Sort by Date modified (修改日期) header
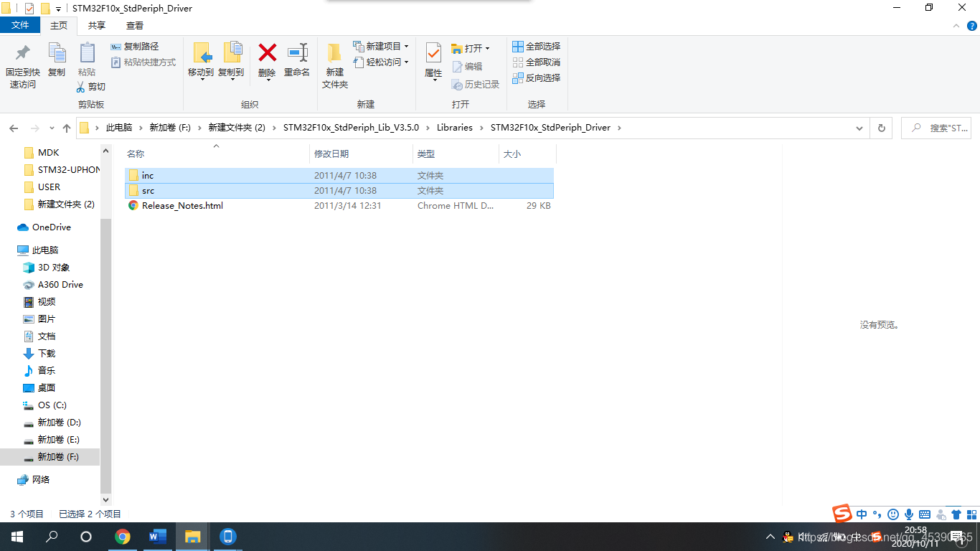This screenshot has width=980, height=551. (362, 154)
